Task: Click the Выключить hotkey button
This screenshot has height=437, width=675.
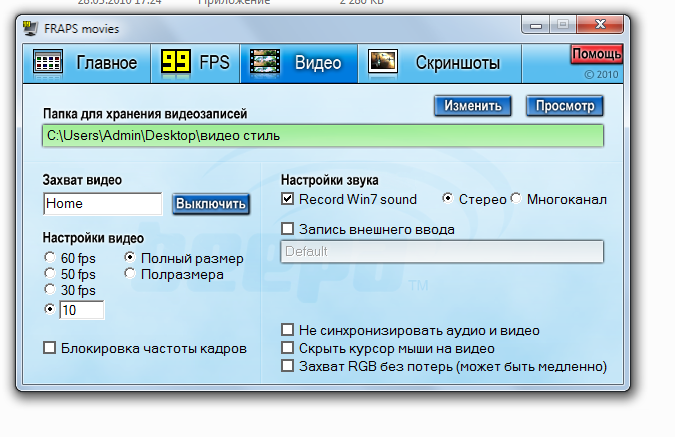Action: 210,204
